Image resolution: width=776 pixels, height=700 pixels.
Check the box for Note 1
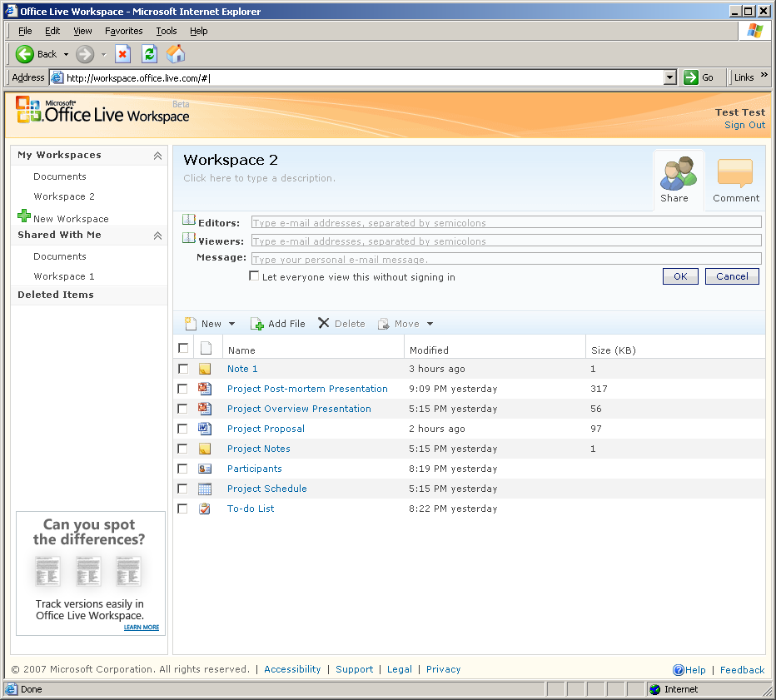[183, 369]
